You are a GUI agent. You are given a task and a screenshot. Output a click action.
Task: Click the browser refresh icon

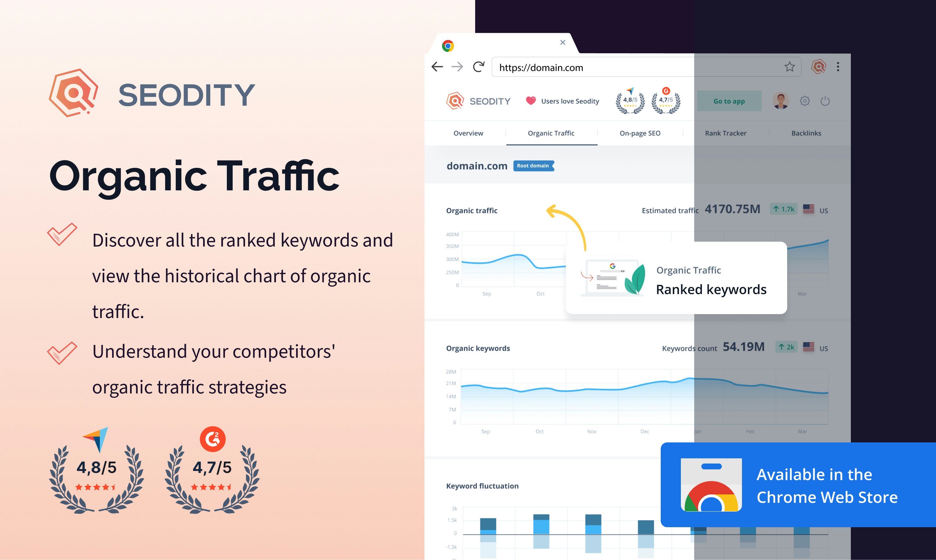(x=478, y=67)
